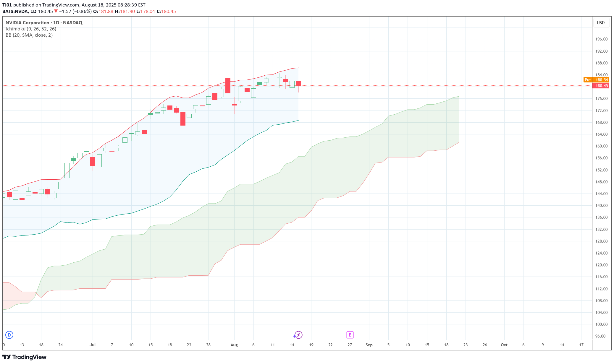Select the BB (20, SMA, close, 2) legend
The width and height of the screenshot is (614, 364).
[29, 35]
